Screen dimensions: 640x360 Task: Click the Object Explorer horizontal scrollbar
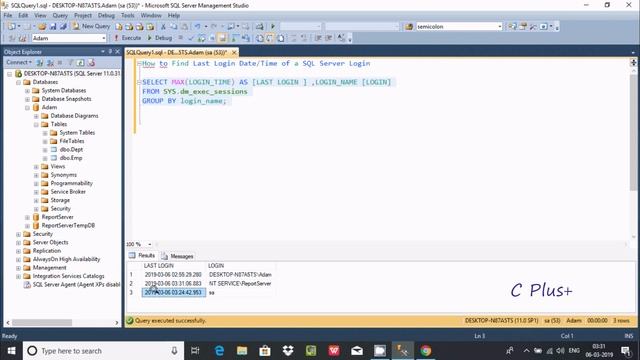tap(42, 323)
